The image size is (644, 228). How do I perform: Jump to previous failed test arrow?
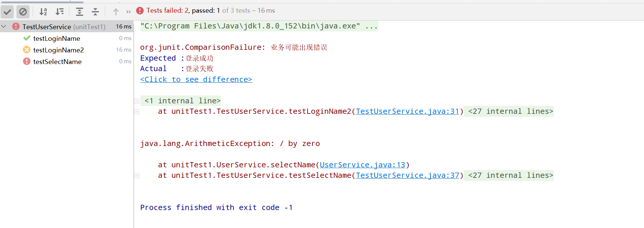[x=116, y=12]
